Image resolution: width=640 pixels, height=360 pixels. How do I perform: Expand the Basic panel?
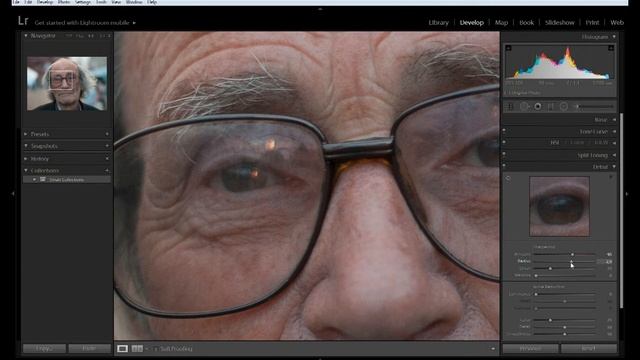(614, 120)
